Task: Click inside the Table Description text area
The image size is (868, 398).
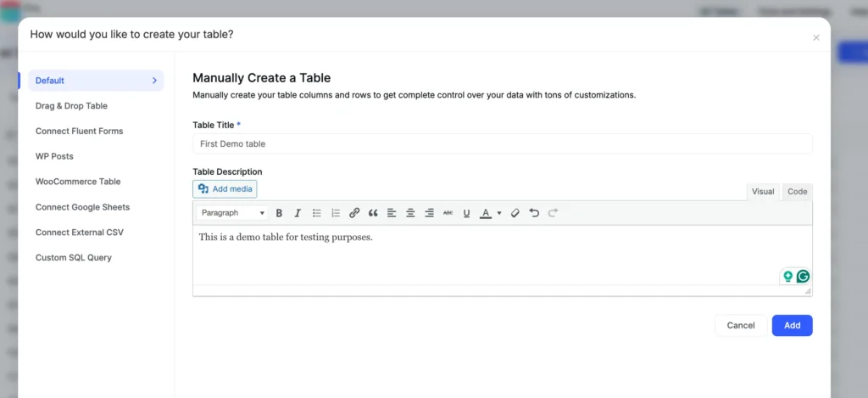Action: click(502, 255)
